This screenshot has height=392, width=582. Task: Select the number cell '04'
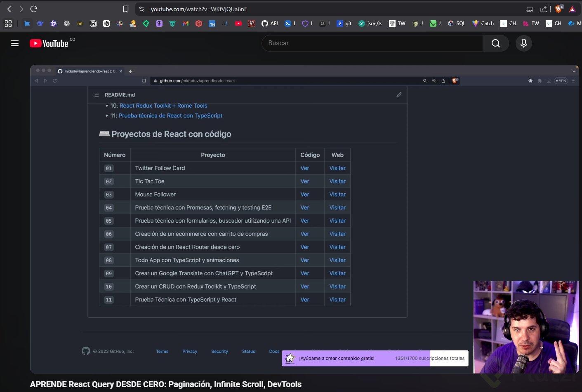point(115,208)
